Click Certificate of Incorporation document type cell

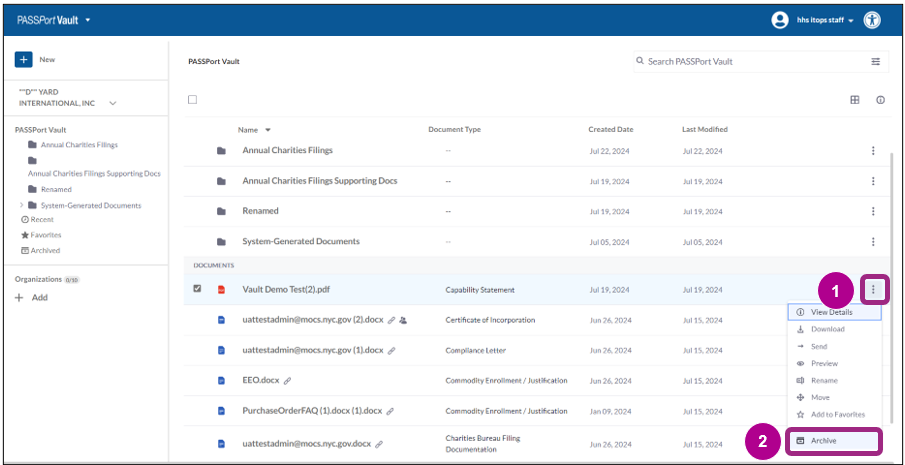pos(490,320)
